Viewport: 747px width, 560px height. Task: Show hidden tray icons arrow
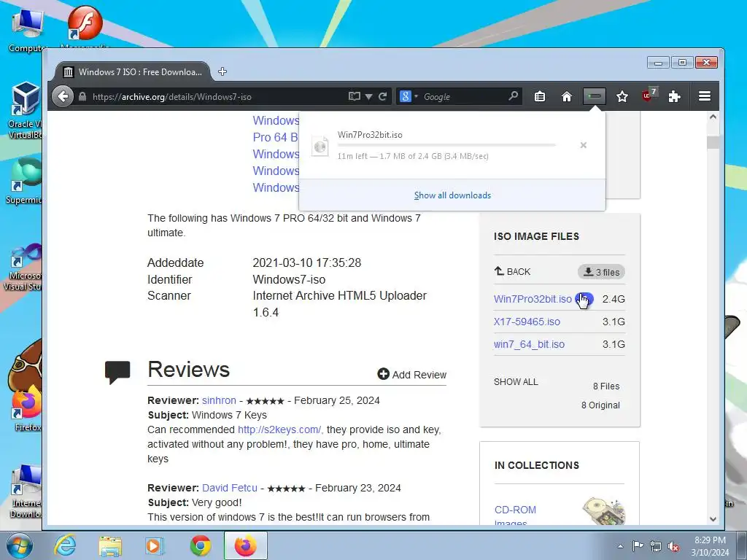point(620,546)
